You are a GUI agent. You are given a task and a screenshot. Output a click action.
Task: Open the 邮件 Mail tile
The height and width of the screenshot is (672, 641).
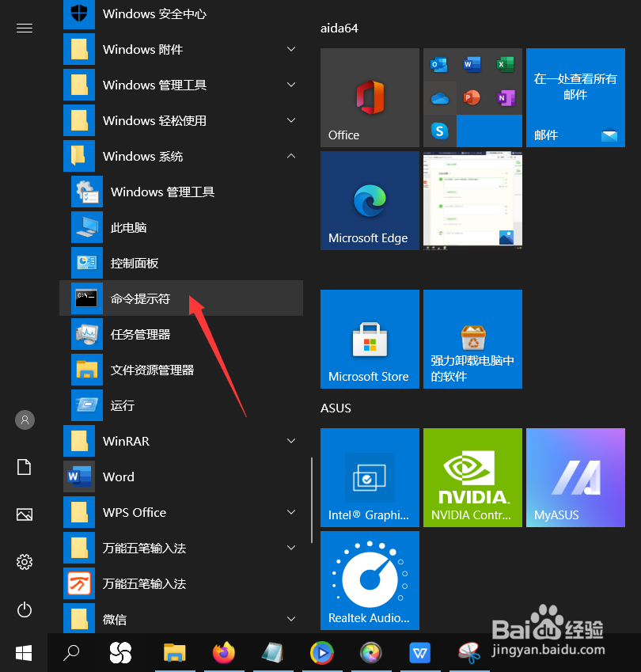coord(575,97)
